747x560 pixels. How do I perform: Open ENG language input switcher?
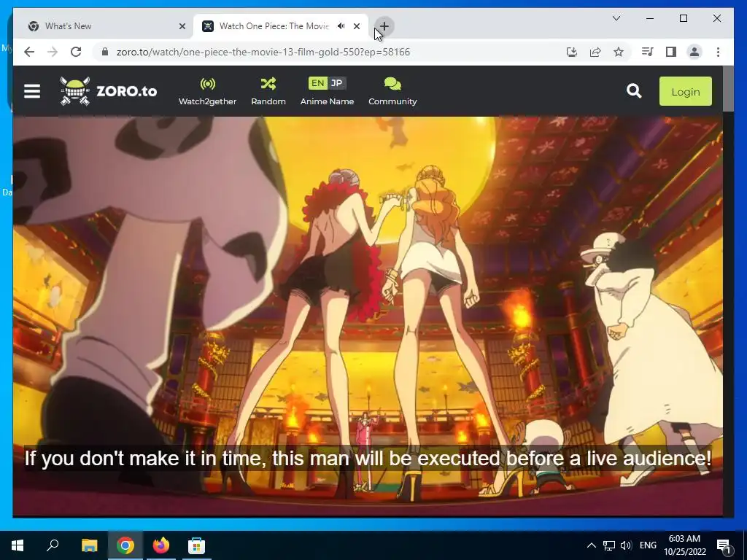click(x=648, y=545)
